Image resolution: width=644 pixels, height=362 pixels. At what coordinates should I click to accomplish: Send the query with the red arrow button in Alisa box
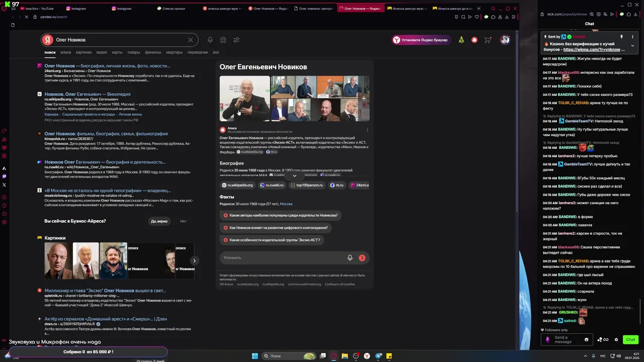[362, 258]
